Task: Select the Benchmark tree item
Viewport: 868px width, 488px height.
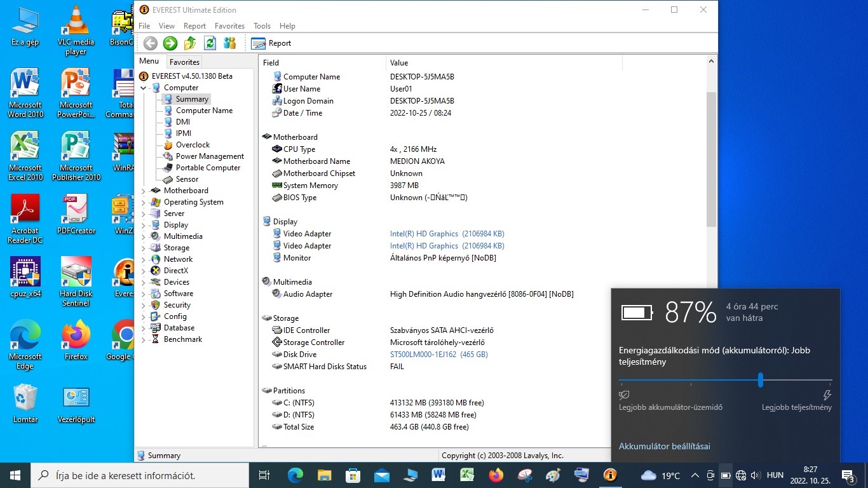Action: tap(183, 339)
